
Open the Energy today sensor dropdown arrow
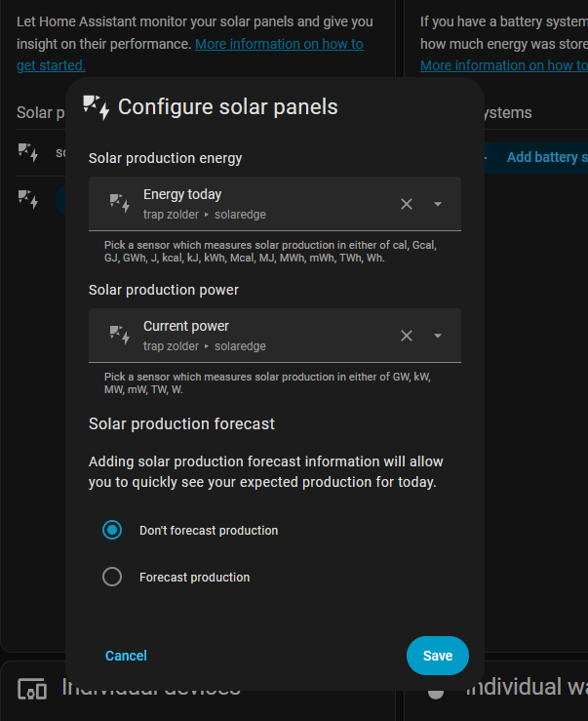[438, 204]
